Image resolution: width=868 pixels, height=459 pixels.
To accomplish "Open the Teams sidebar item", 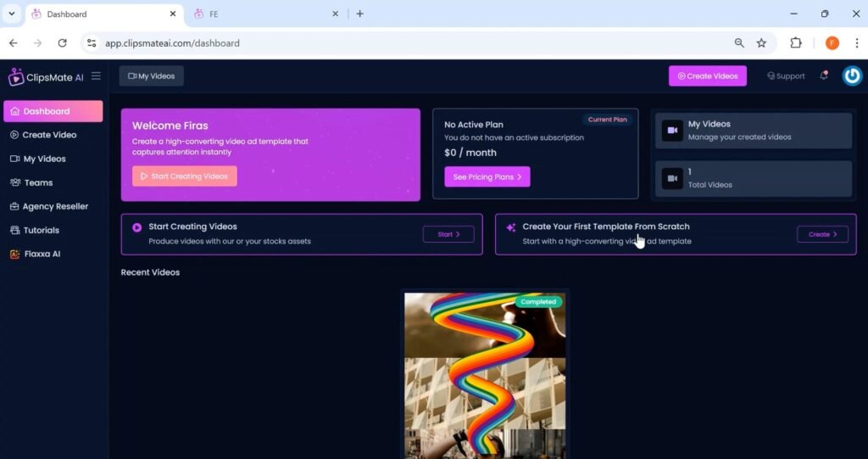I will [38, 182].
